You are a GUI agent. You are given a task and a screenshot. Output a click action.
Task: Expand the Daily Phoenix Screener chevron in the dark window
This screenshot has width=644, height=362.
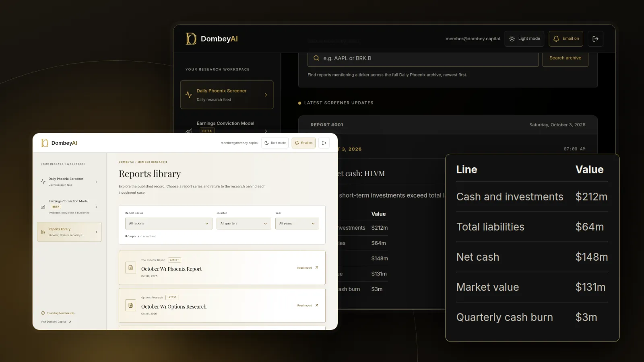[266, 95]
